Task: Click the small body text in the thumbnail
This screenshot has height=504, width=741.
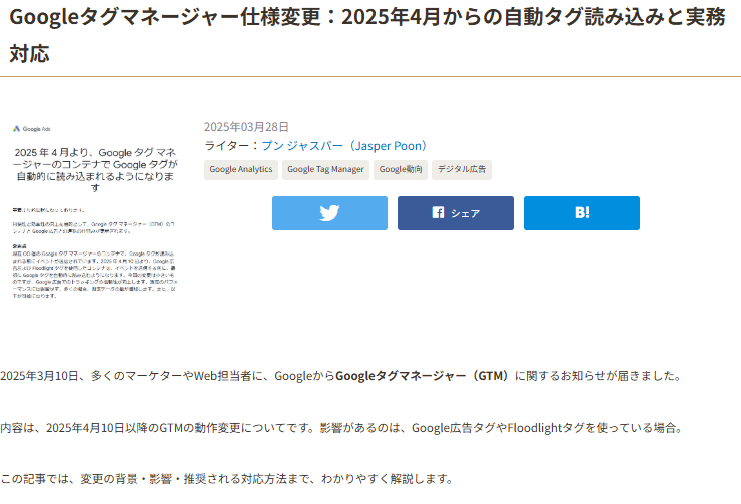Action: (95, 260)
